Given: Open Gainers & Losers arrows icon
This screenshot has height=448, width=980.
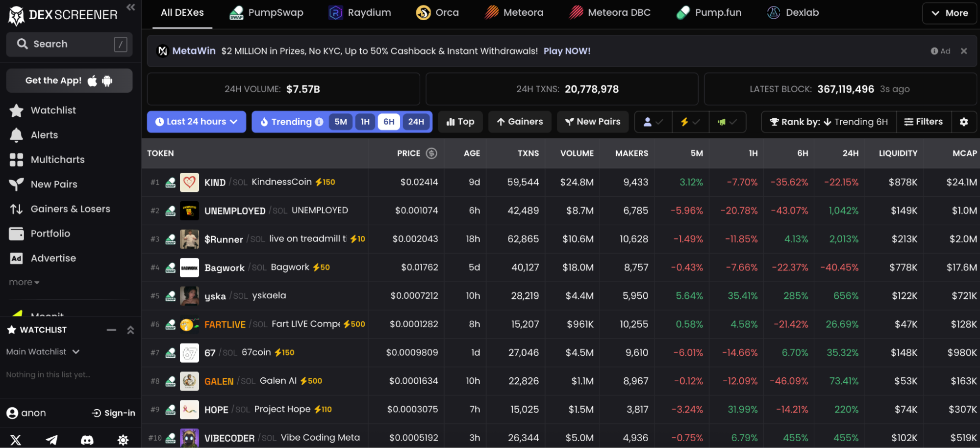Looking at the screenshot, I should pos(16,209).
